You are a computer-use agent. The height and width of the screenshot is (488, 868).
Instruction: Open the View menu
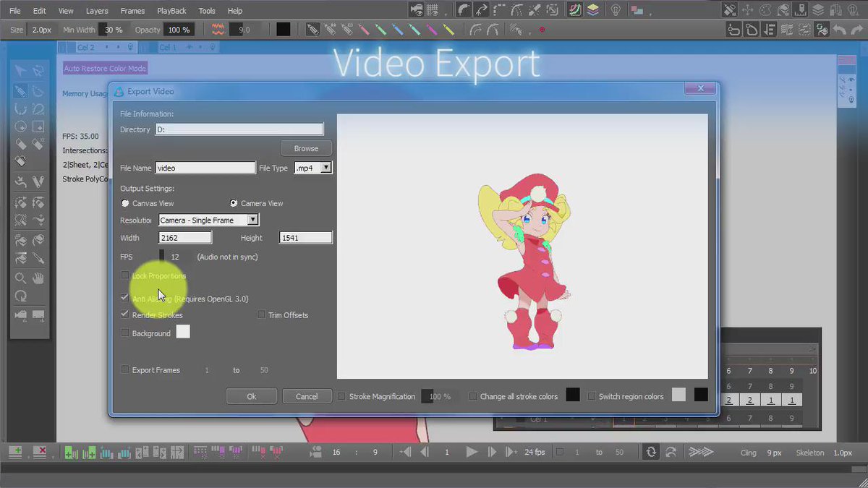point(66,11)
